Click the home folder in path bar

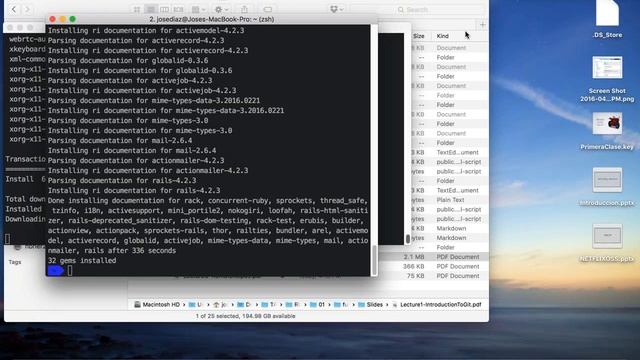(x=220, y=304)
